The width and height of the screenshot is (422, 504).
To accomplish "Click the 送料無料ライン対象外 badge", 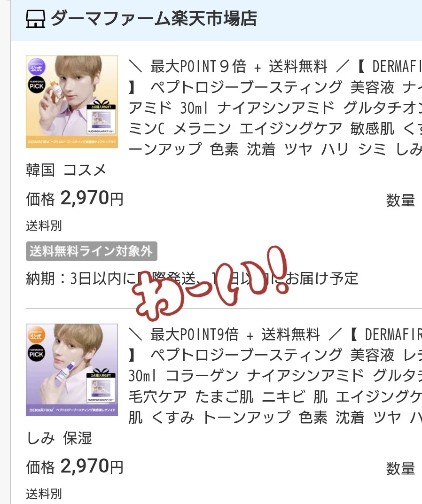I will (91, 251).
